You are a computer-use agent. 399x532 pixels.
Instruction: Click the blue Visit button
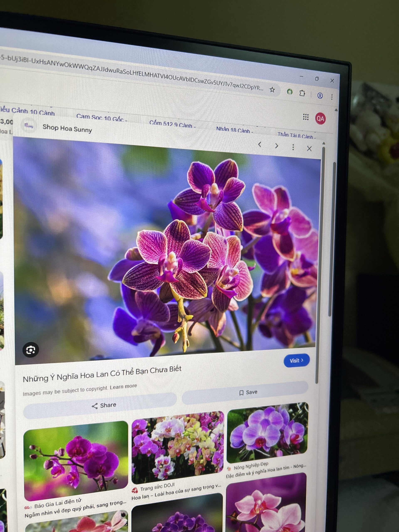tap(296, 360)
